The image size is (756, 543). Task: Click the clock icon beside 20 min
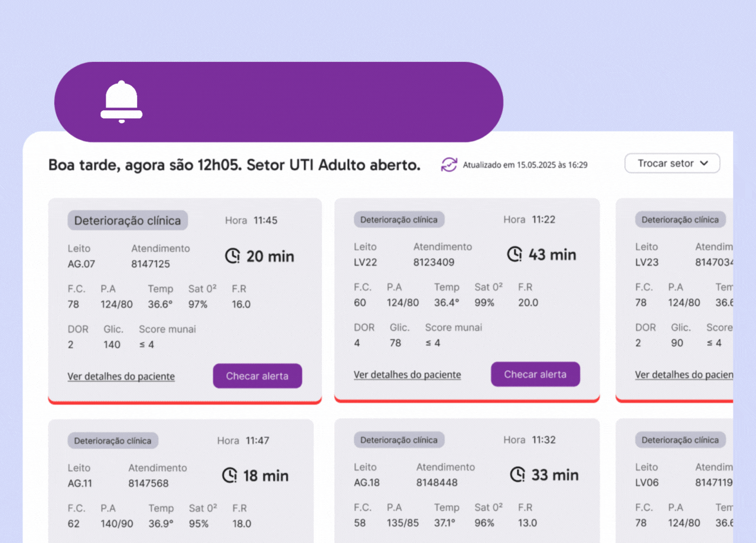(233, 256)
